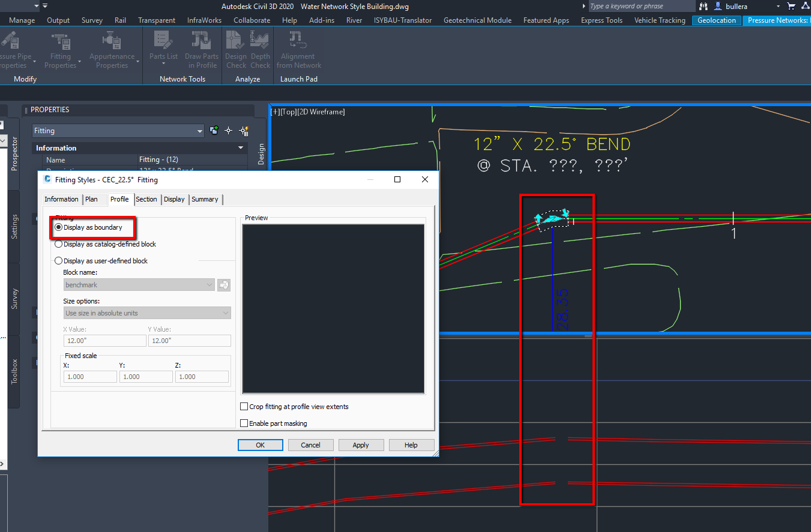Open the Output ribbon tab

(x=58, y=20)
